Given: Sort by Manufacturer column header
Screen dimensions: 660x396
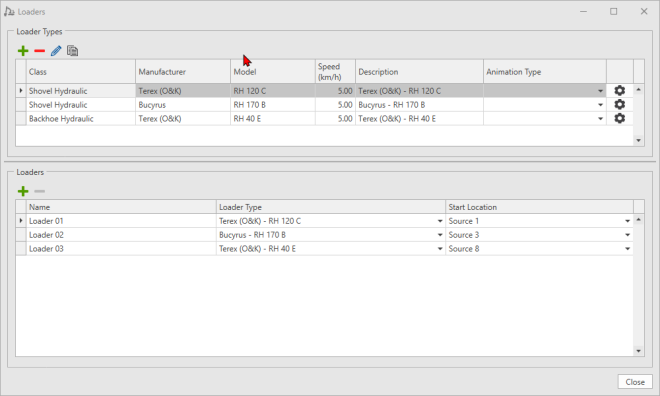Looking at the screenshot, I should click(x=183, y=72).
